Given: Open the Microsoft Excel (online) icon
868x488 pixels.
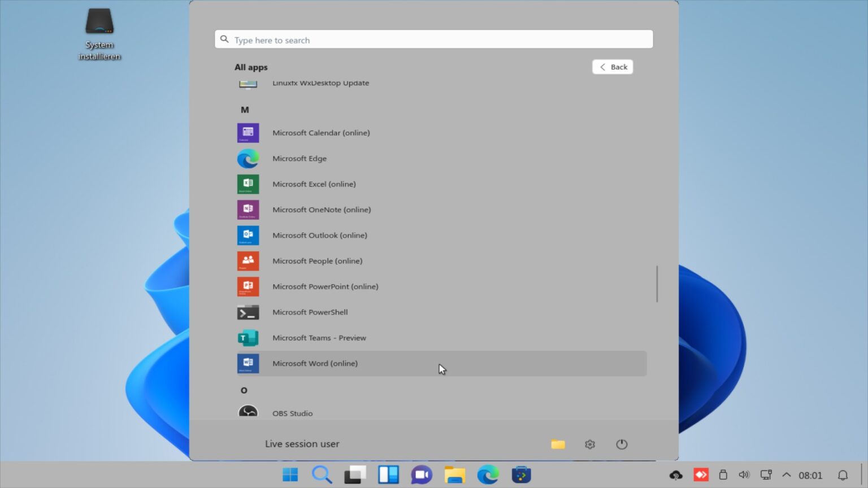Looking at the screenshot, I should tap(248, 184).
